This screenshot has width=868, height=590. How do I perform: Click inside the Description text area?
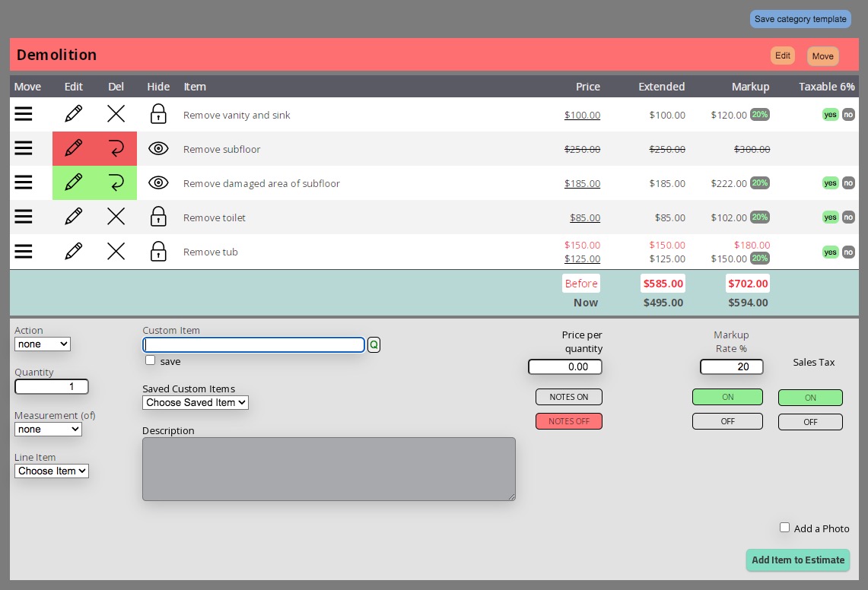point(329,468)
